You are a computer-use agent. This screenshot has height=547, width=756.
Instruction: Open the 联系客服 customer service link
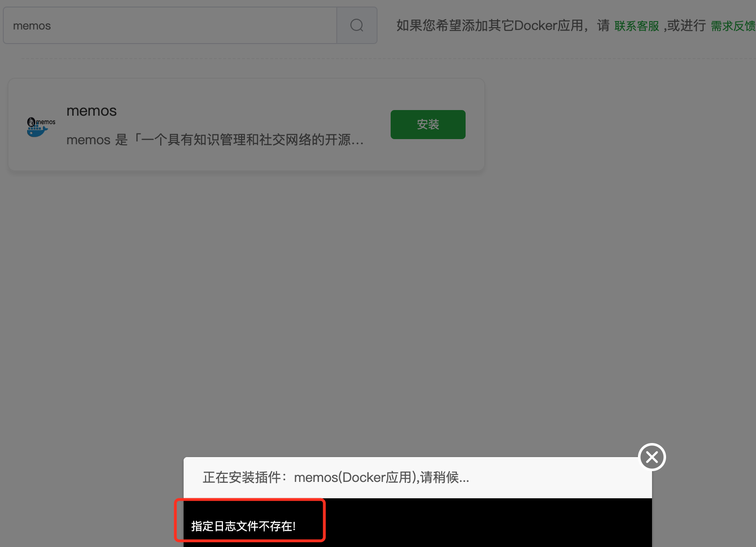click(x=637, y=26)
